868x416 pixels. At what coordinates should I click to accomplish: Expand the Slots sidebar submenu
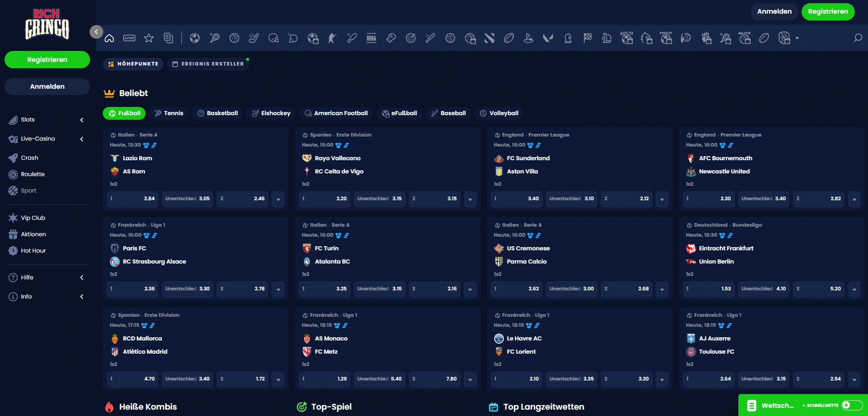(x=82, y=120)
